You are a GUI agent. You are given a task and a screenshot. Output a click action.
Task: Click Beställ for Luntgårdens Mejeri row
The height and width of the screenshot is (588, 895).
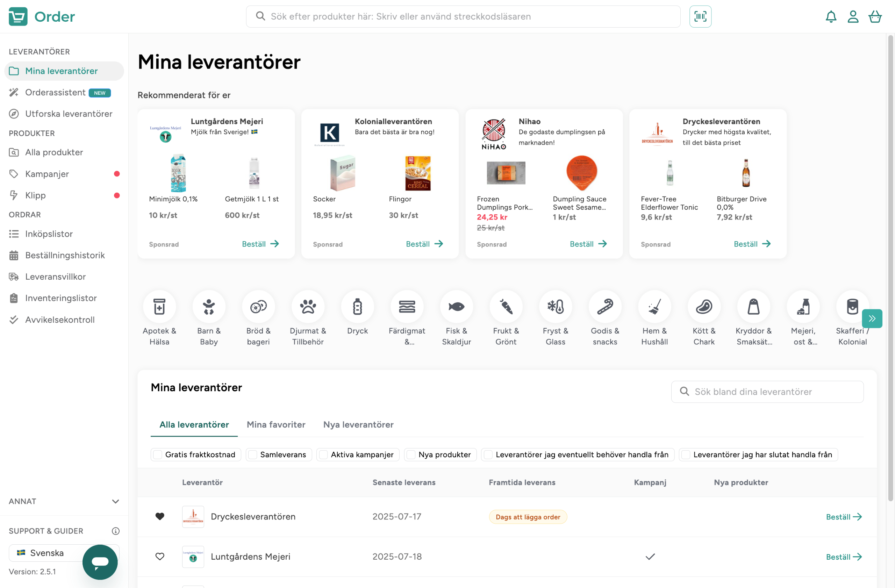(x=844, y=557)
